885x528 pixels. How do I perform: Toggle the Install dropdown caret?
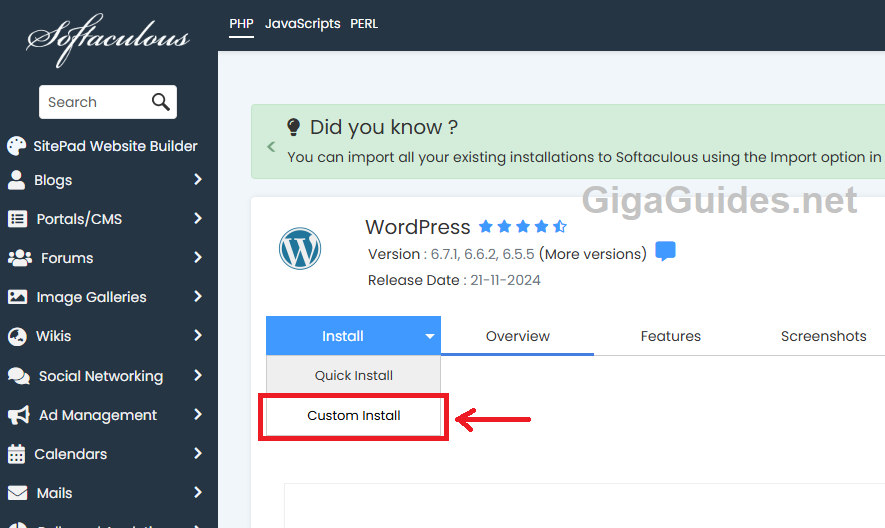[x=430, y=336]
